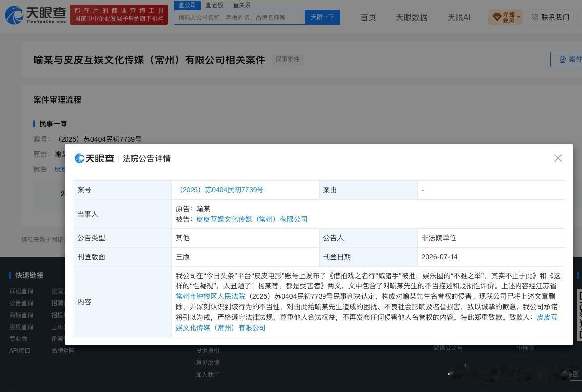Click the red 都在用的商业查询工具 banner

click(x=119, y=15)
